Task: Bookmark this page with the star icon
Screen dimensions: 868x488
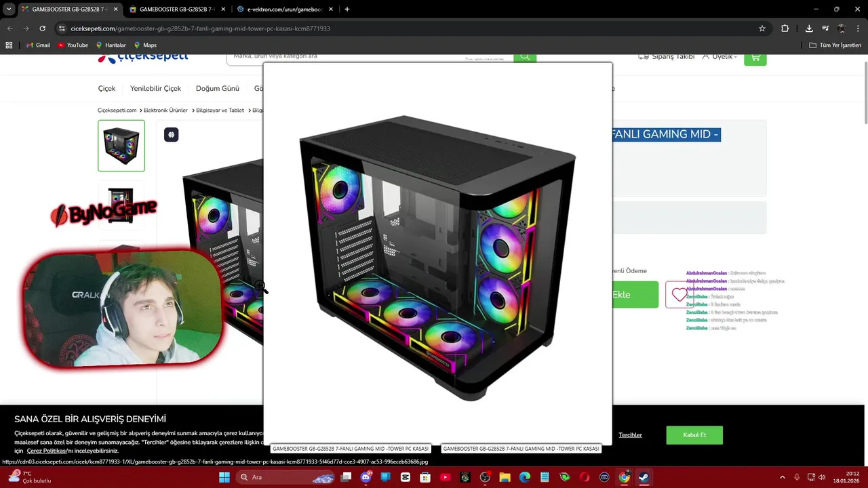Action: (762, 28)
